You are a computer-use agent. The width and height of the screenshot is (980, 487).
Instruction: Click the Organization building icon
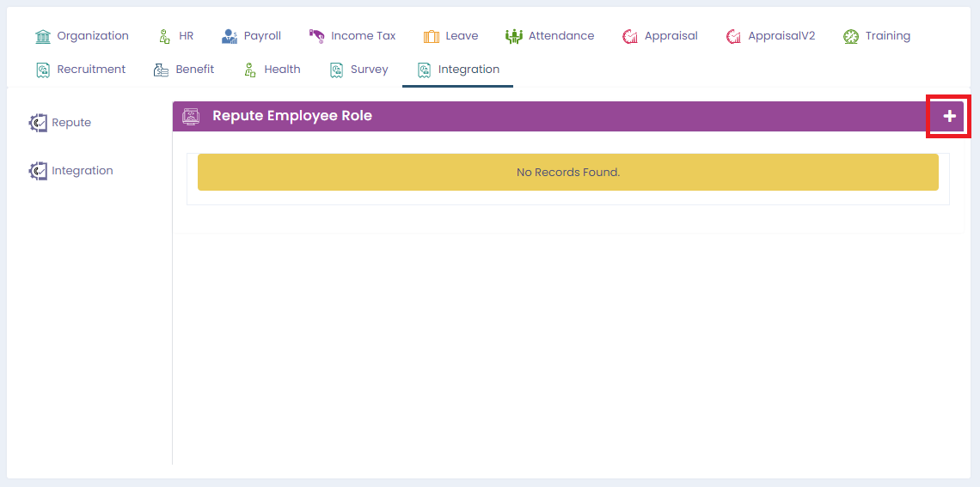click(43, 36)
